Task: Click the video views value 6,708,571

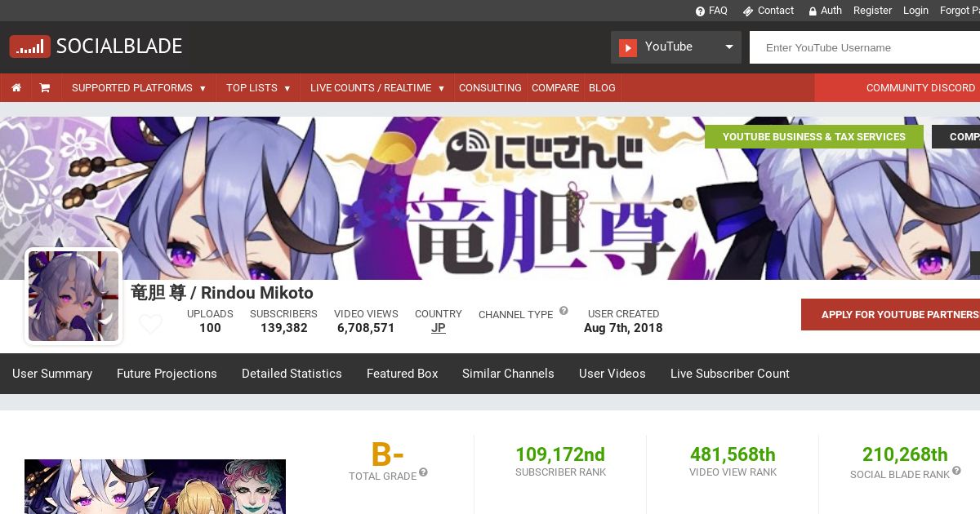Action: [x=366, y=328]
